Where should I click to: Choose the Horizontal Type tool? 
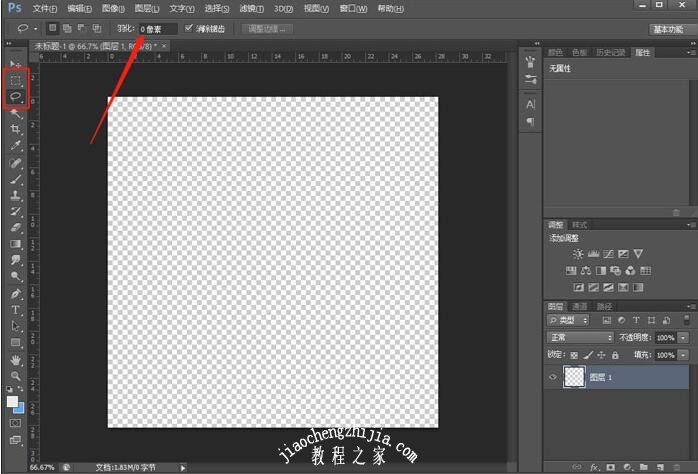16,310
